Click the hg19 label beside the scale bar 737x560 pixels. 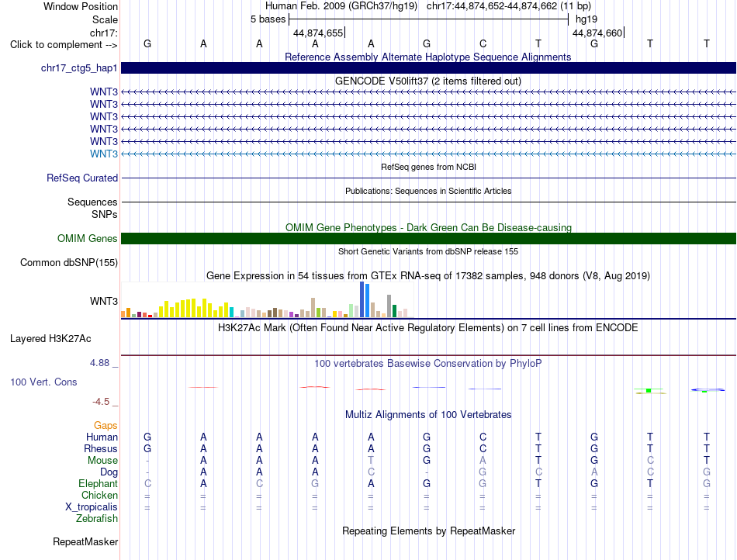pos(586,19)
